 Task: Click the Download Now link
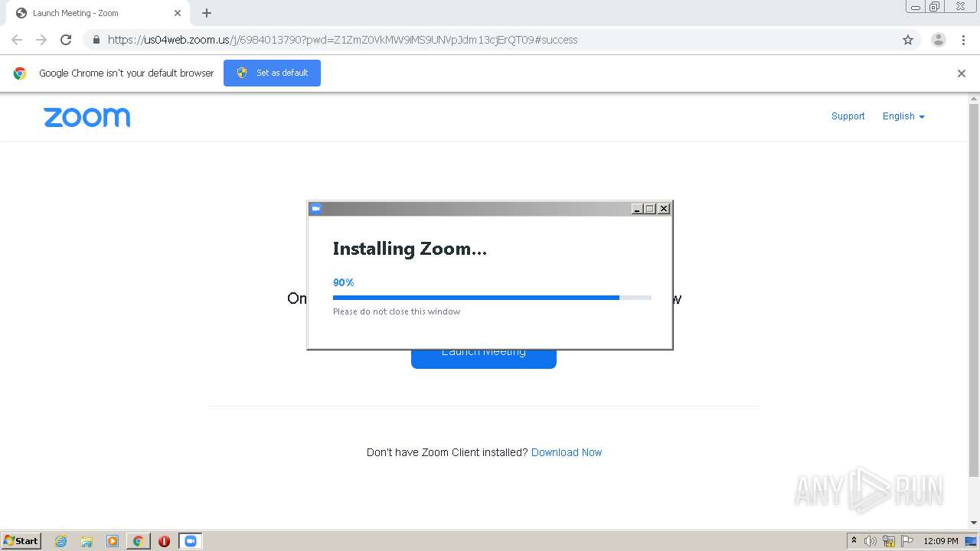[x=567, y=452]
